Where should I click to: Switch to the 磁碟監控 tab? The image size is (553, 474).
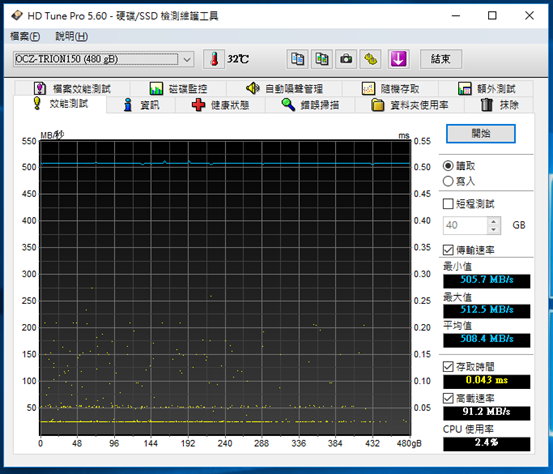point(178,88)
